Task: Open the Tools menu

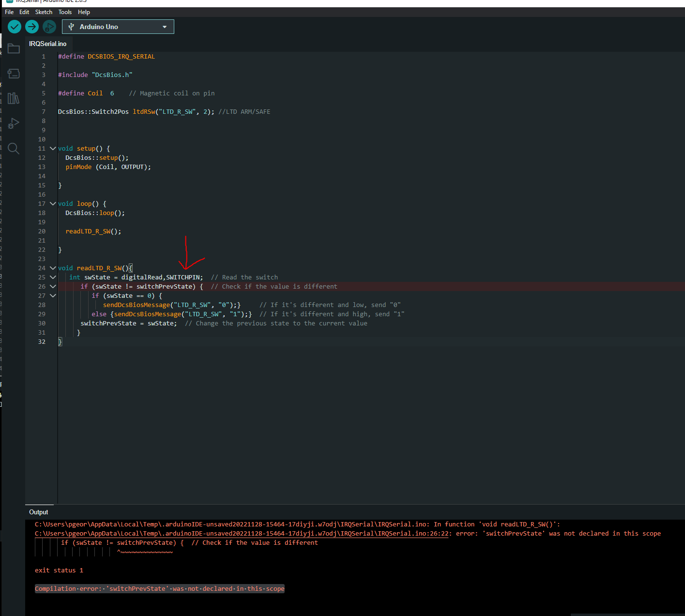Action: [x=65, y=12]
